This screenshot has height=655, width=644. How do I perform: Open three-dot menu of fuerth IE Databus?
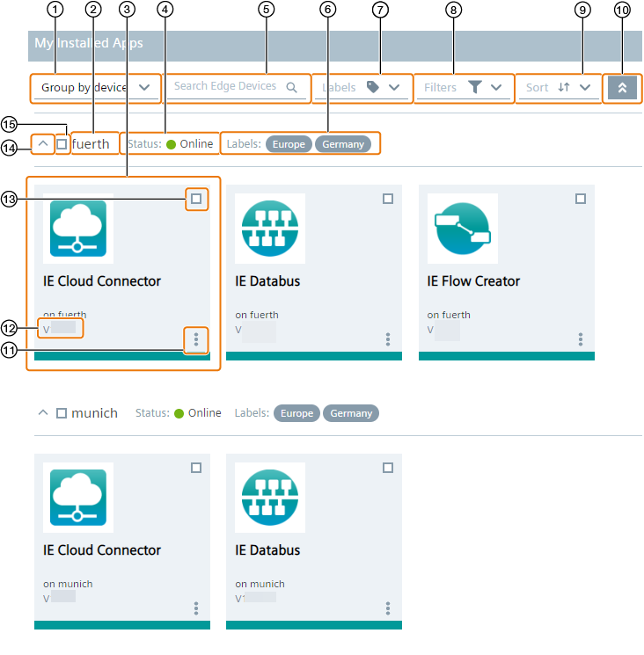[388, 339]
